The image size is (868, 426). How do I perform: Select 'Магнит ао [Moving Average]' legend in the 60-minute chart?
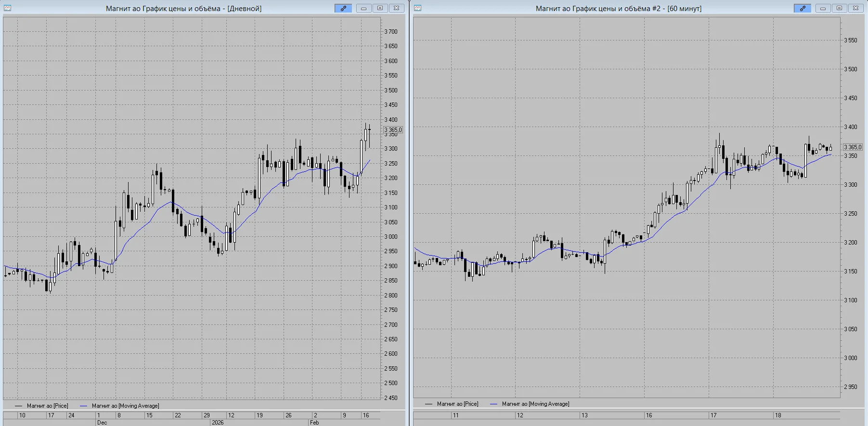coord(535,404)
